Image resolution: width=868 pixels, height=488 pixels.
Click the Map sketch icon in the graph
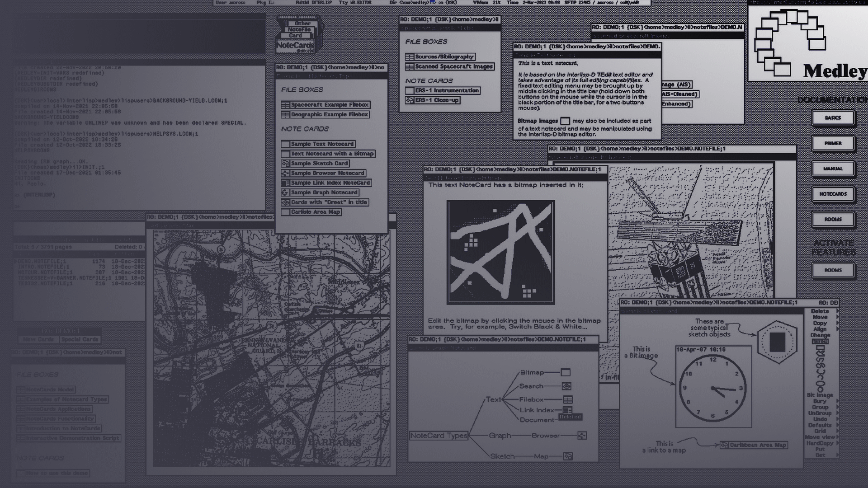[568, 456]
